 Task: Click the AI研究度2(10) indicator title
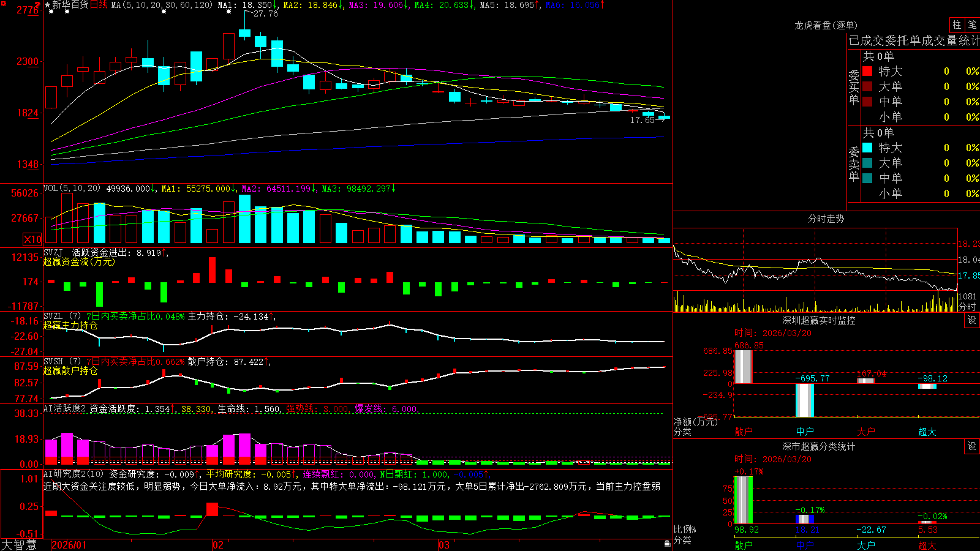[73, 474]
